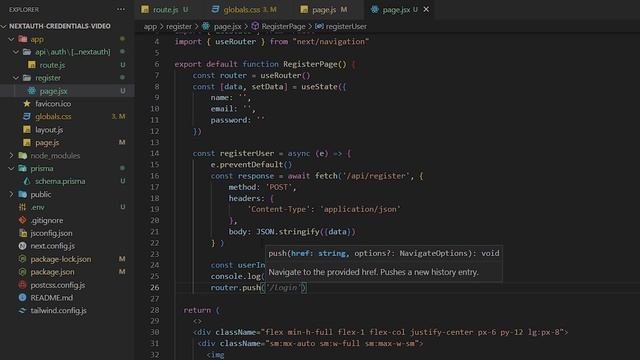Image resolution: width=640 pixels, height=360 pixels.
Task: Click the public folder icon
Action: click(x=23, y=194)
